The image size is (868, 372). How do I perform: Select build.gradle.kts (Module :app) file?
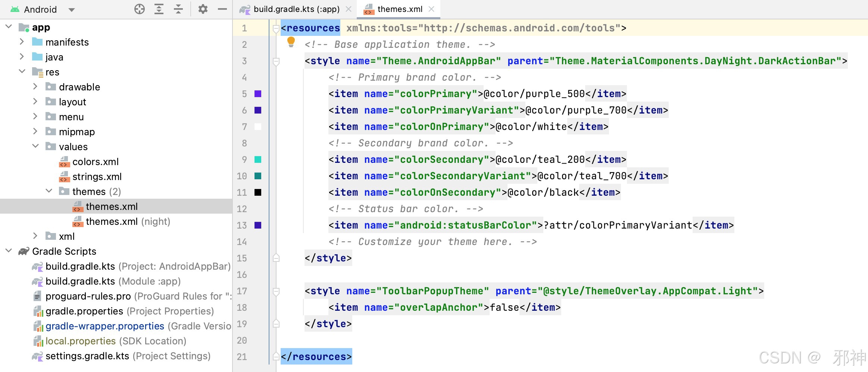113,281
